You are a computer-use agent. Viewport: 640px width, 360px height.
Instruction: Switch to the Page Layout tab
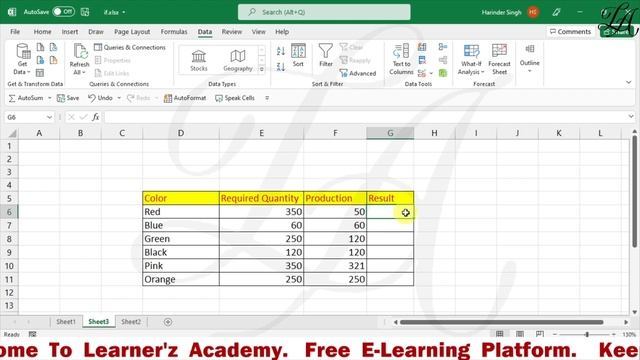point(132,31)
